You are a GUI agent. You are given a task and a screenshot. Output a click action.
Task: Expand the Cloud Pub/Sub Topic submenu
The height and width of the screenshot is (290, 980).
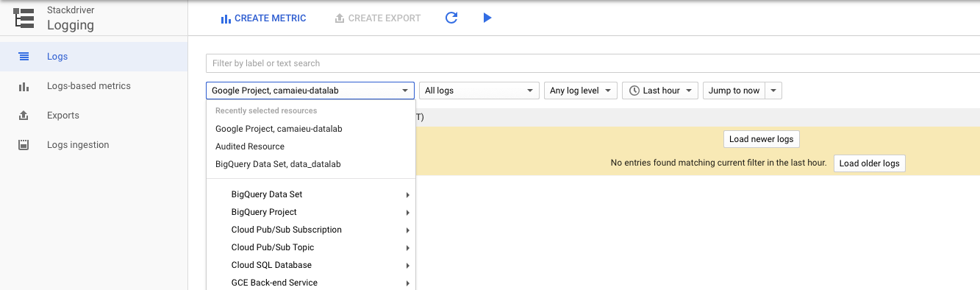pos(311,247)
